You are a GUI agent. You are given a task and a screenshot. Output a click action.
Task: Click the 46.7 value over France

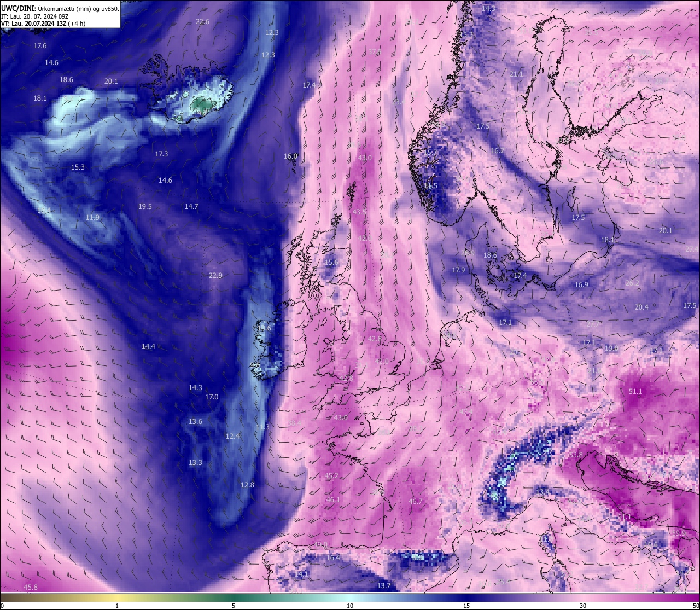pos(416,502)
